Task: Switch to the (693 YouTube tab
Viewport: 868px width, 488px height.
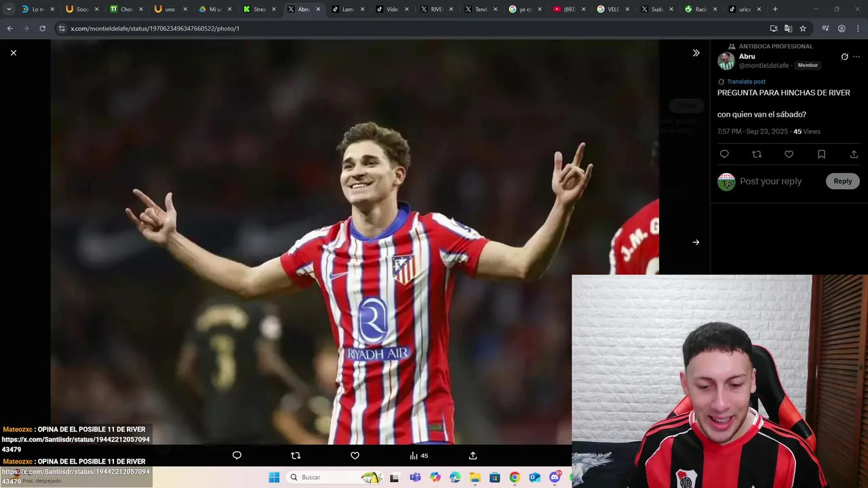Action: 569,9
